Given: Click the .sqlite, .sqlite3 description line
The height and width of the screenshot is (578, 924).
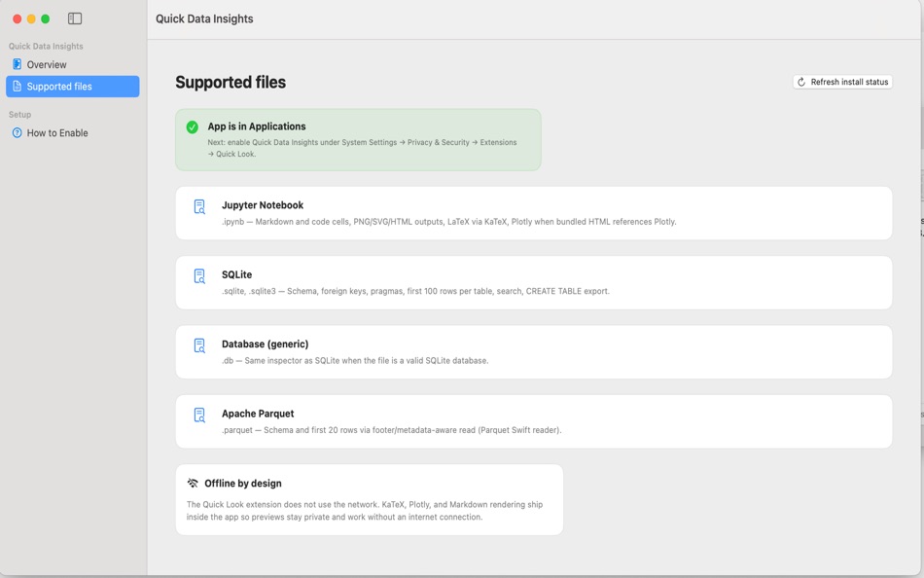Looking at the screenshot, I should (x=415, y=291).
